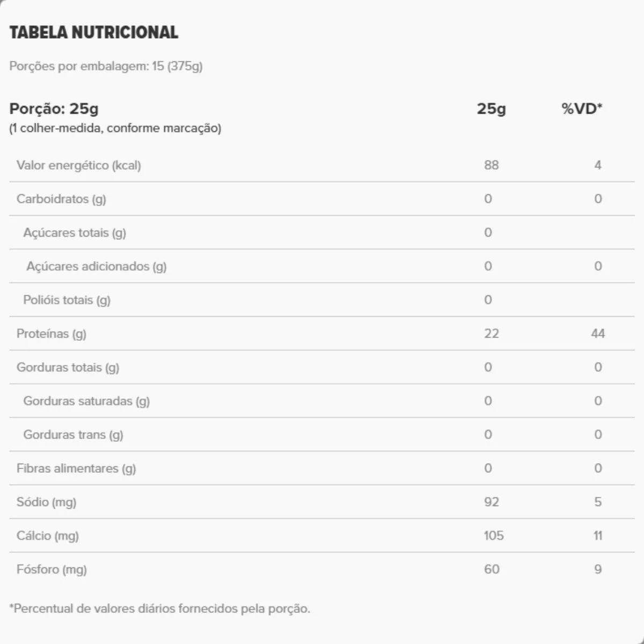The height and width of the screenshot is (644, 644).
Task: Click the "%VD*" column header
Action: click(582, 108)
